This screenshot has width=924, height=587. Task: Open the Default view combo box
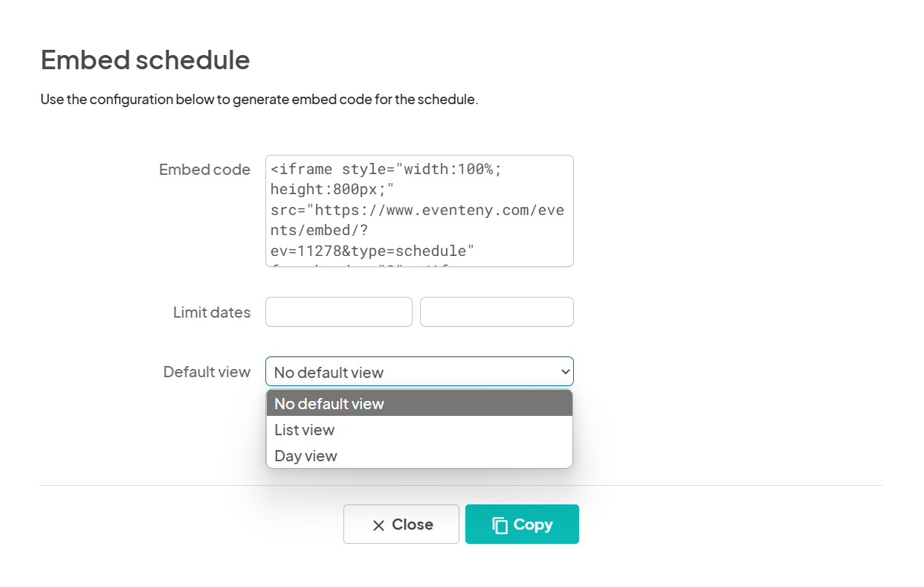pos(419,371)
